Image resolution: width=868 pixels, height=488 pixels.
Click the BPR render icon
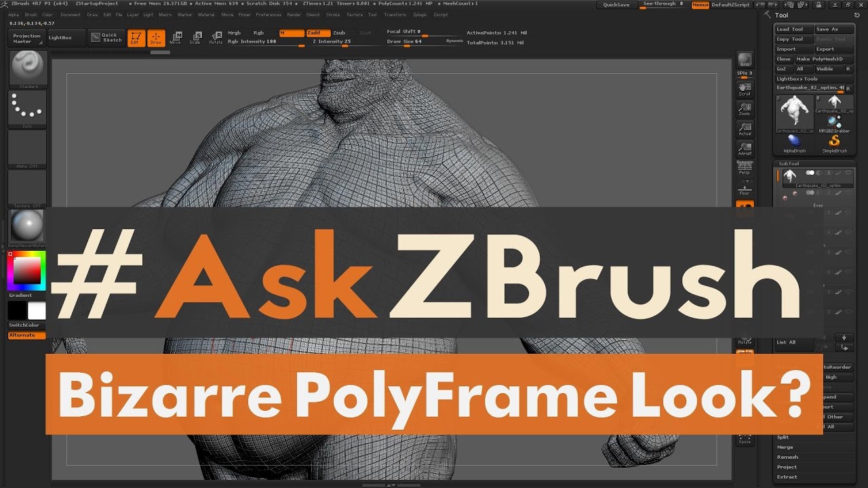pyautogui.click(x=745, y=60)
